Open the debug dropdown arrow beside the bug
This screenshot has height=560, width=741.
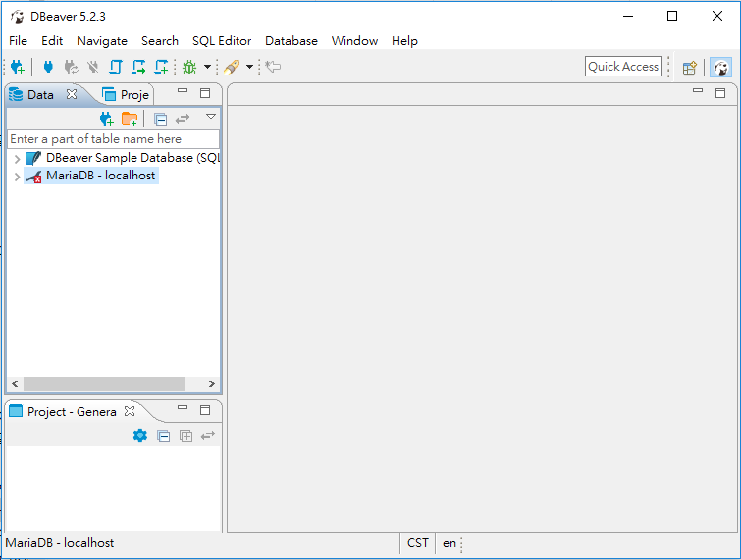[x=207, y=67]
